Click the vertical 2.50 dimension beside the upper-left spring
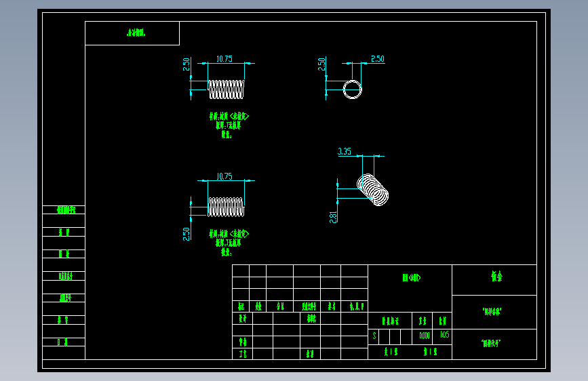 (x=187, y=64)
